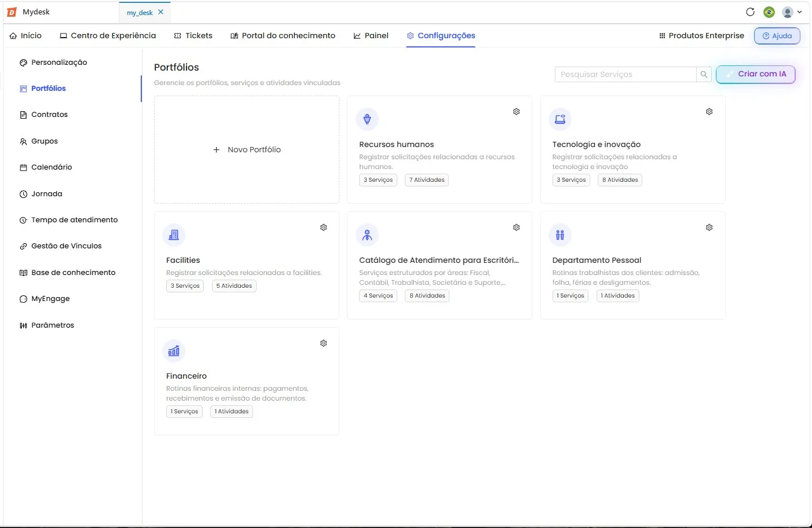
Task: Open settings gear on Financeiro card
Action: coord(324,343)
